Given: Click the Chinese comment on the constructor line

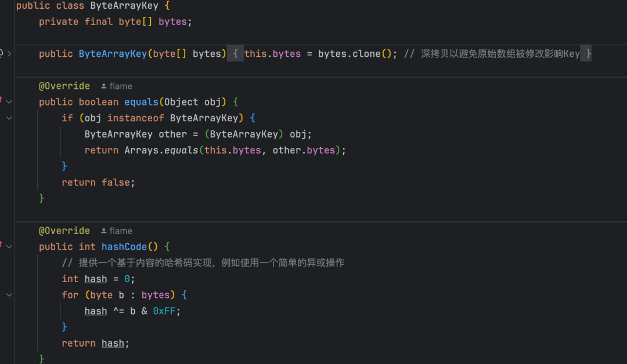Looking at the screenshot, I should coord(492,53).
